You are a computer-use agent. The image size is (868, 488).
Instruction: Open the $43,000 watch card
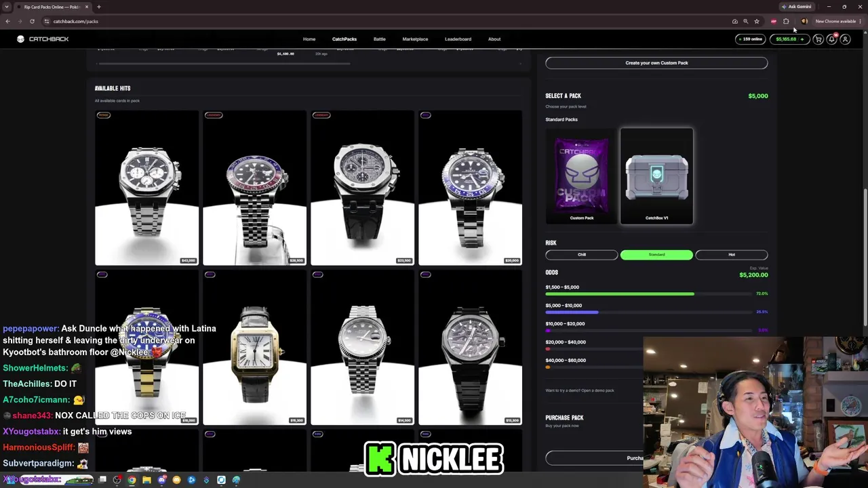(x=146, y=188)
